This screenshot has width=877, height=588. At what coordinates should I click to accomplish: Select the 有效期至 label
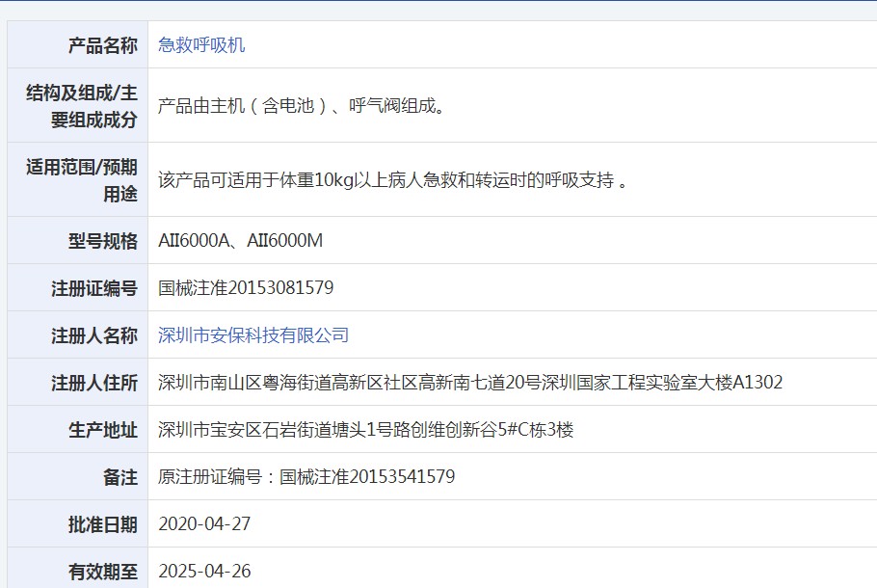103,572
